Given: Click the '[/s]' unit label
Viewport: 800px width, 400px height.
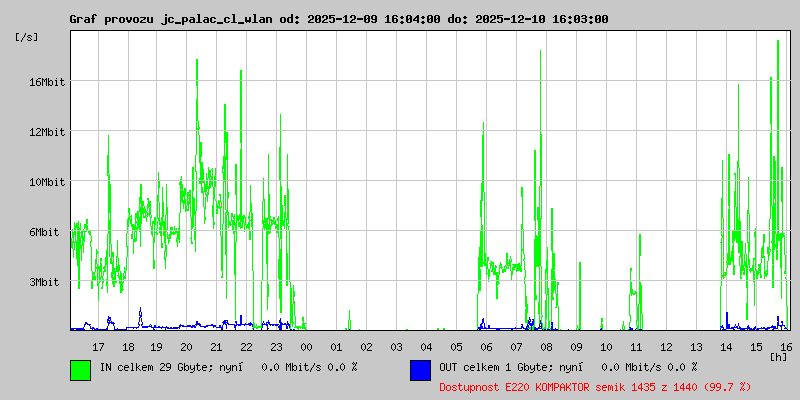Looking at the screenshot, I should (x=27, y=37).
